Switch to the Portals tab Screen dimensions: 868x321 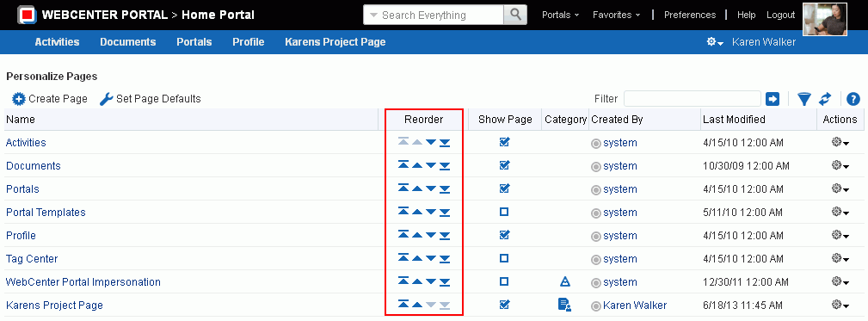click(x=194, y=42)
